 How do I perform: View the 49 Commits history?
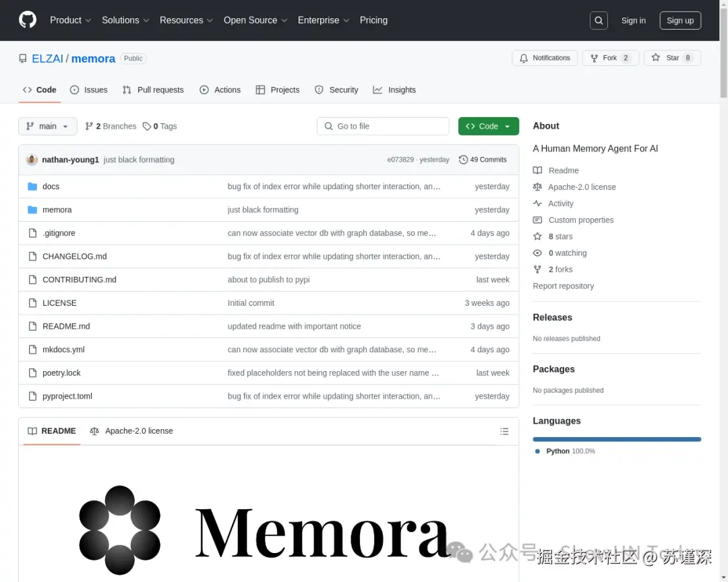click(x=483, y=160)
